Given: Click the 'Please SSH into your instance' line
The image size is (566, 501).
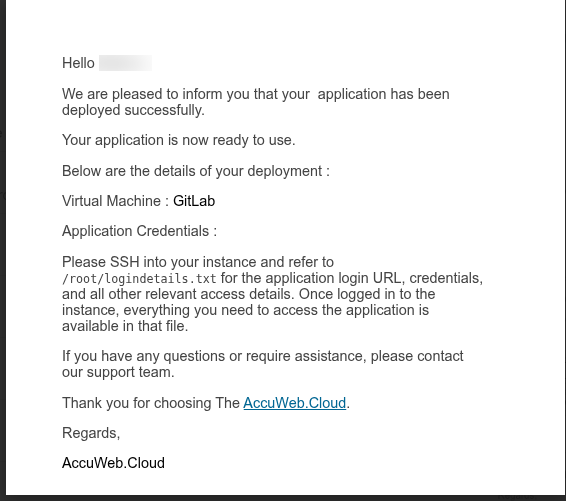Looking at the screenshot, I should point(198,262).
